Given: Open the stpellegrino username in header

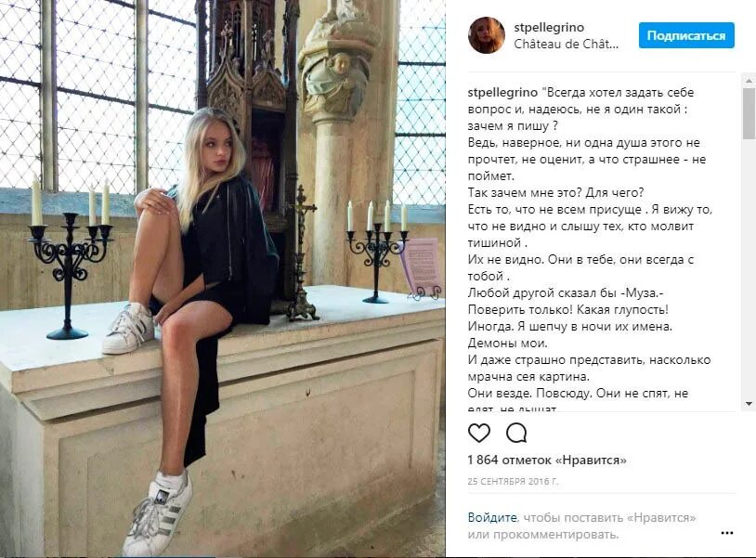Looking at the screenshot, I should coord(549,28).
